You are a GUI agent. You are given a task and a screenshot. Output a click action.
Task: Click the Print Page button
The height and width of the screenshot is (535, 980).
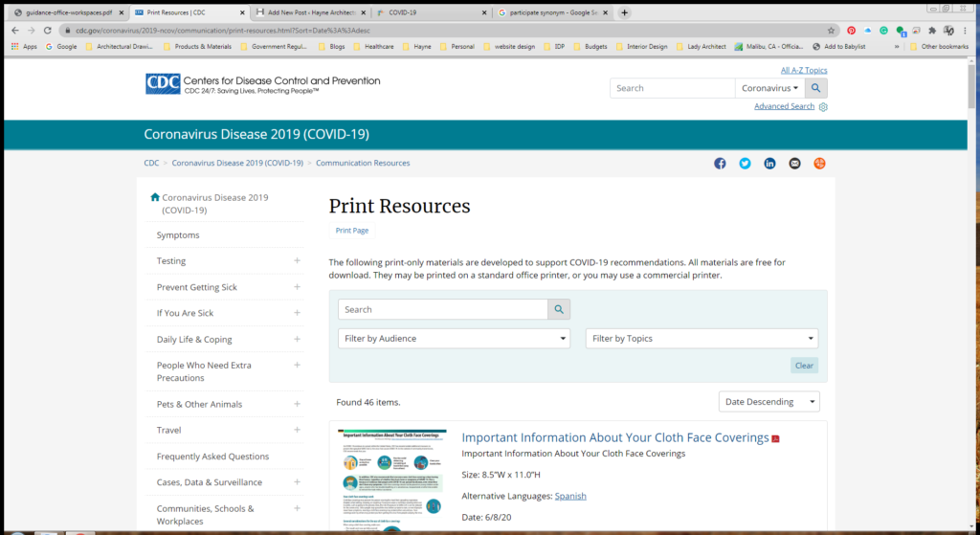pos(352,230)
